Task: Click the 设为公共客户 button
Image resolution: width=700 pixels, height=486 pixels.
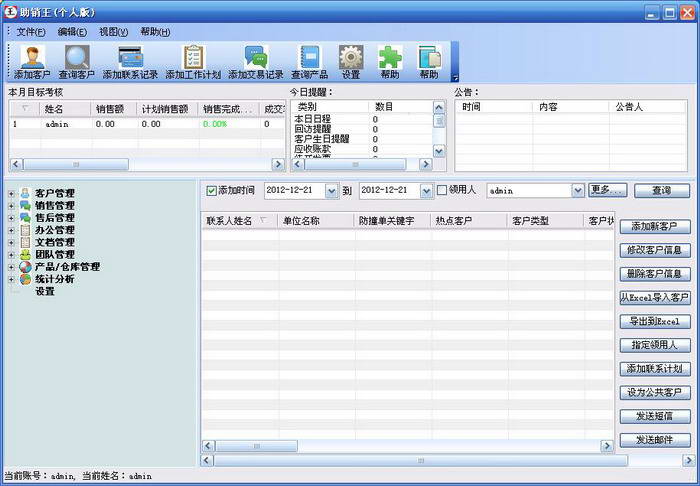Action: pyautogui.click(x=655, y=393)
